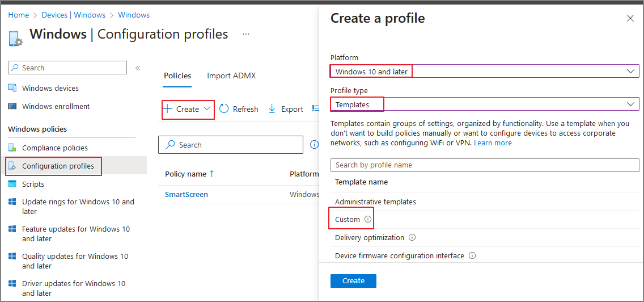Sort by Policy name column
Screen dimensions: 644x302
click(189, 174)
